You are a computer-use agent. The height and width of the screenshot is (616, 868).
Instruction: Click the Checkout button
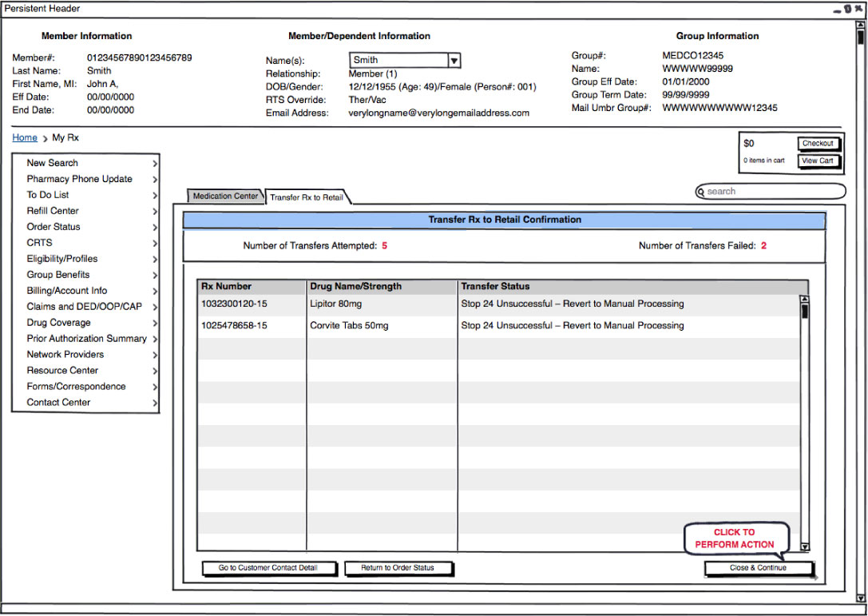point(818,144)
